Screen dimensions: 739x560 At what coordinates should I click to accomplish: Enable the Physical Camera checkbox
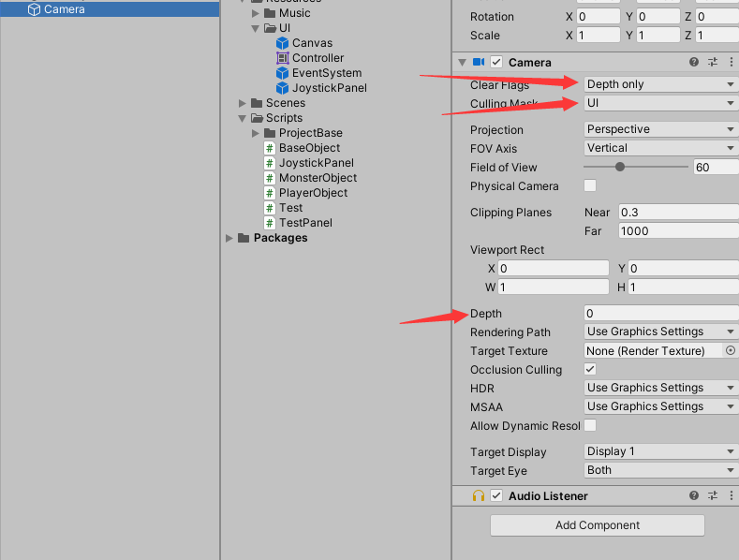[x=590, y=185]
